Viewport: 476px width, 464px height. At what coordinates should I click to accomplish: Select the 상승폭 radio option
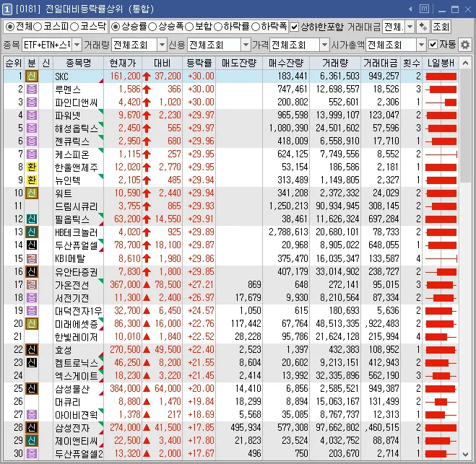click(152, 27)
